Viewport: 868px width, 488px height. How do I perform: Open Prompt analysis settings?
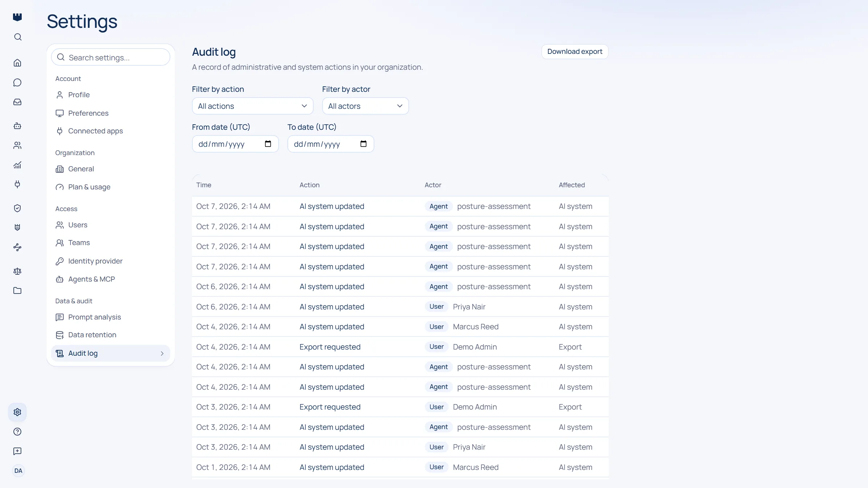(110, 317)
